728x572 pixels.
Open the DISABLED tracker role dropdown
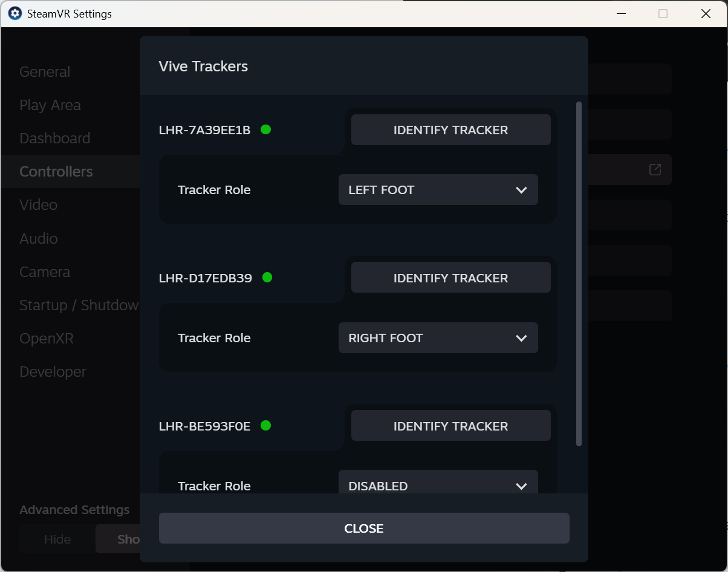click(x=438, y=482)
